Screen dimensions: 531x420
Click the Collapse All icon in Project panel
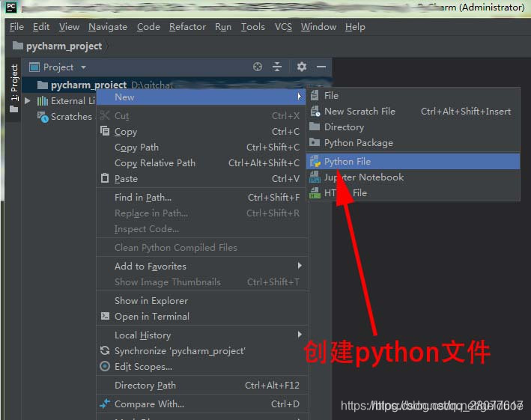point(277,67)
